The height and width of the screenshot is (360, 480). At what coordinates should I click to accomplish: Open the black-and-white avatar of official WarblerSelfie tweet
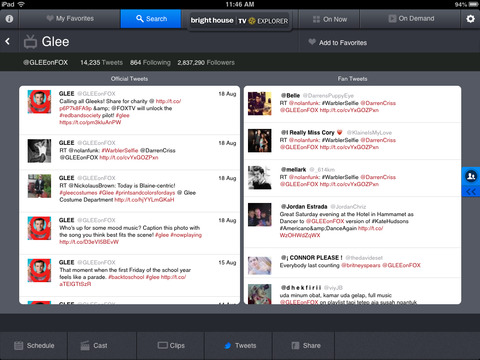39,151
